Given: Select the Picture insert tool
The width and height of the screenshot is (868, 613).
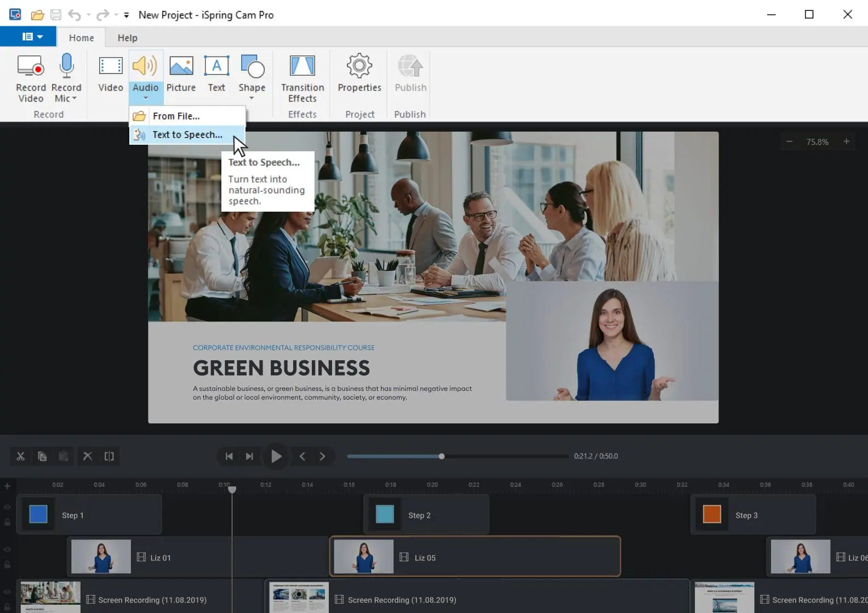Looking at the screenshot, I should point(181,66).
